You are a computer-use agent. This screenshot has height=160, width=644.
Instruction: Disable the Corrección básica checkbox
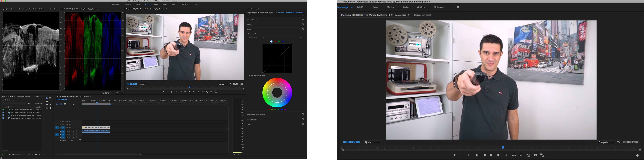click(x=302, y=20)
